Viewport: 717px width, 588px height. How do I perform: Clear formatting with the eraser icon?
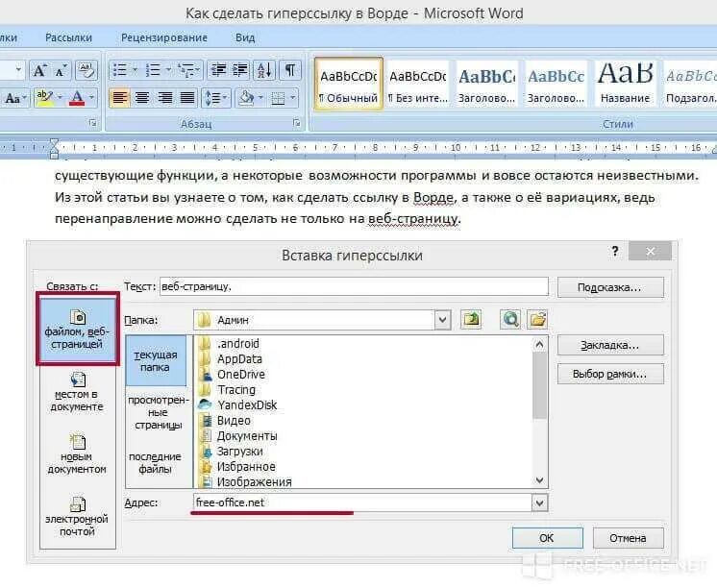[87, 70]
